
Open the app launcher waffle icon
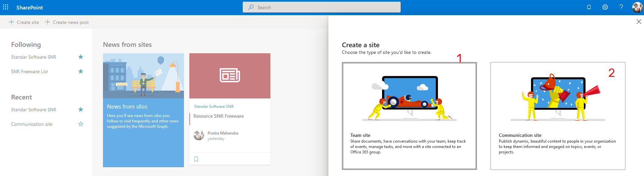(x=6, y=7)
